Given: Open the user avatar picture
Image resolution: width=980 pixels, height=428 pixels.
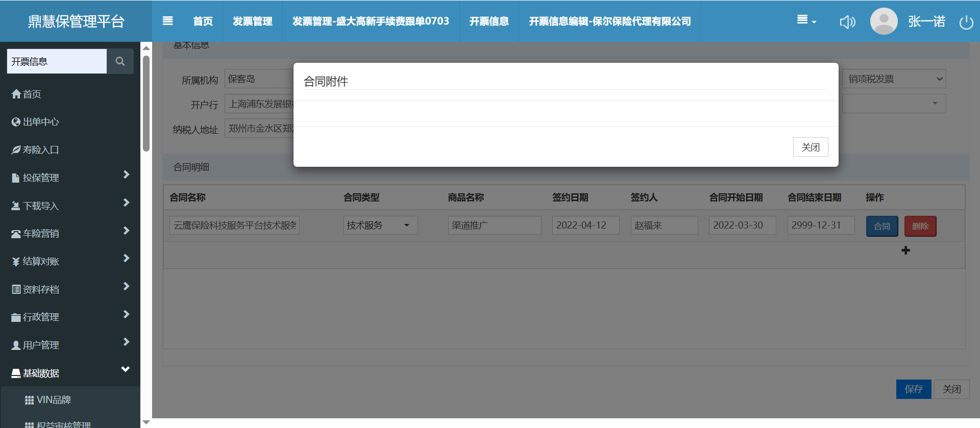Looking at the screenshot, I should pyautogui.click(x=884, y=21).
